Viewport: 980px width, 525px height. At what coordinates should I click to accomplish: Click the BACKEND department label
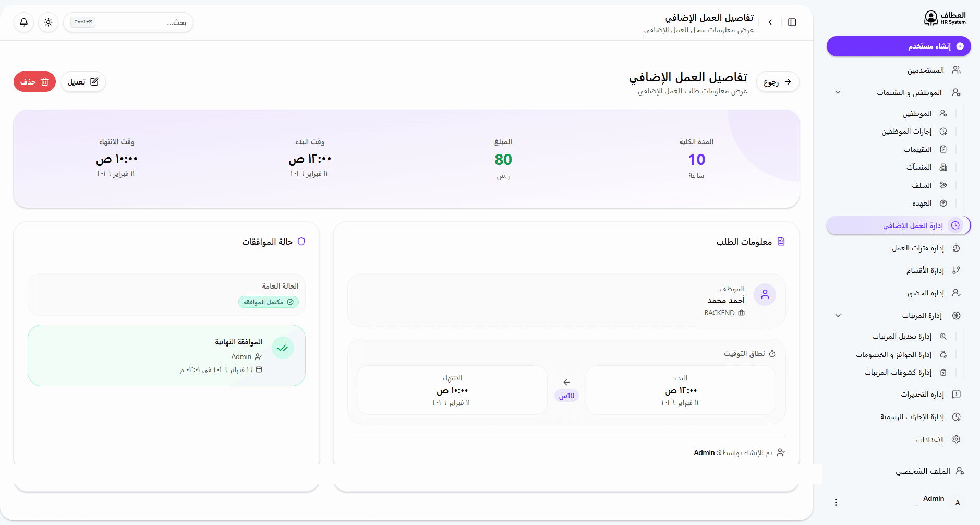tap(719, 313)
